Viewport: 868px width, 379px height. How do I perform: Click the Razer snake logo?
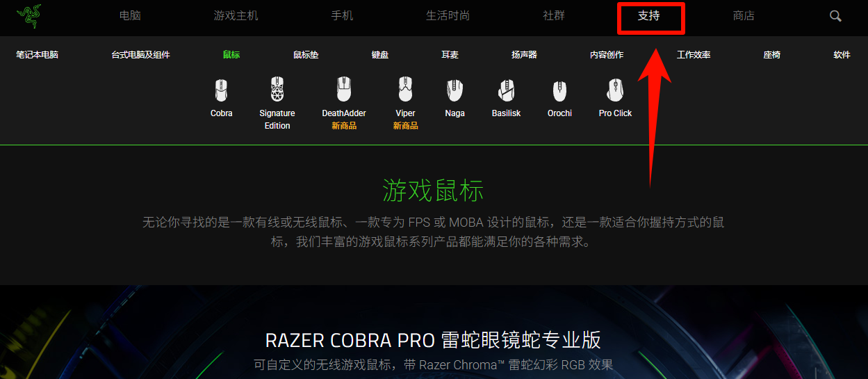coord(30,15)
